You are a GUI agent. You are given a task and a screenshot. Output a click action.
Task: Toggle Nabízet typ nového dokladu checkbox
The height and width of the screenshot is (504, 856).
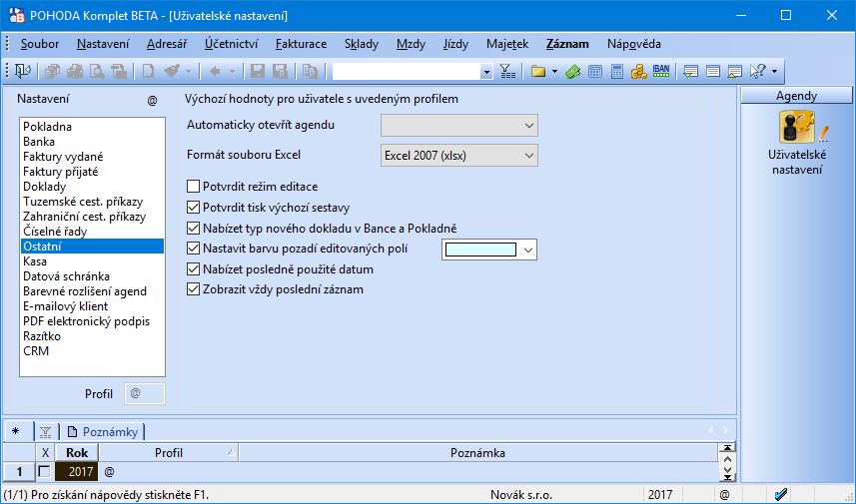pyautogui.click(x=193, y=228)
